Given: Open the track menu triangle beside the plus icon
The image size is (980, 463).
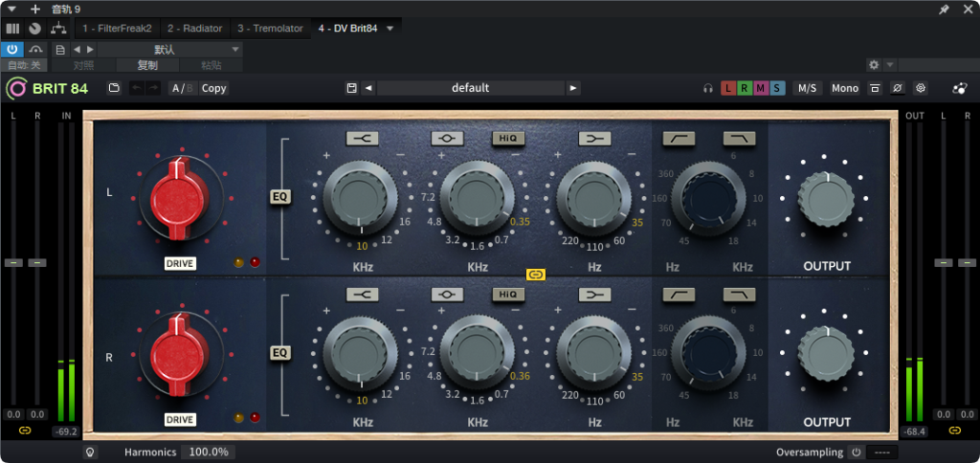Looking at the screenshot, I should click(11, 10).
